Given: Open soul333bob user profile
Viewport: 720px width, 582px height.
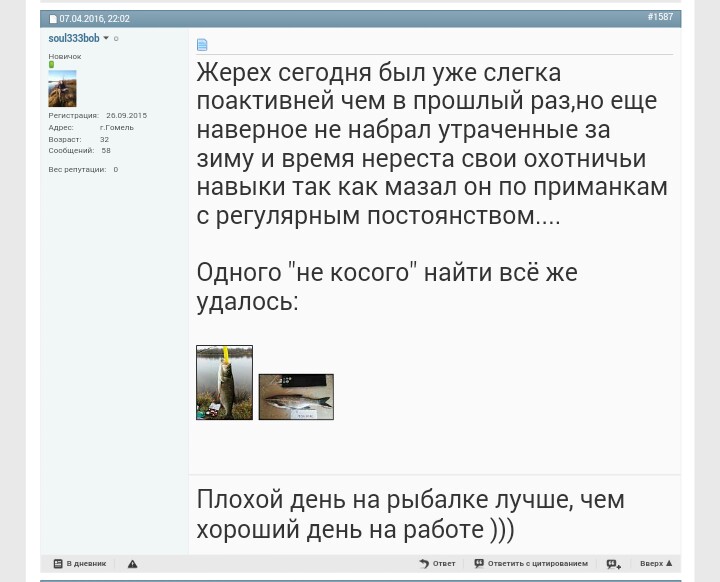Looking at the screenshot, I should pyautogui.click(x=73, y=38).
